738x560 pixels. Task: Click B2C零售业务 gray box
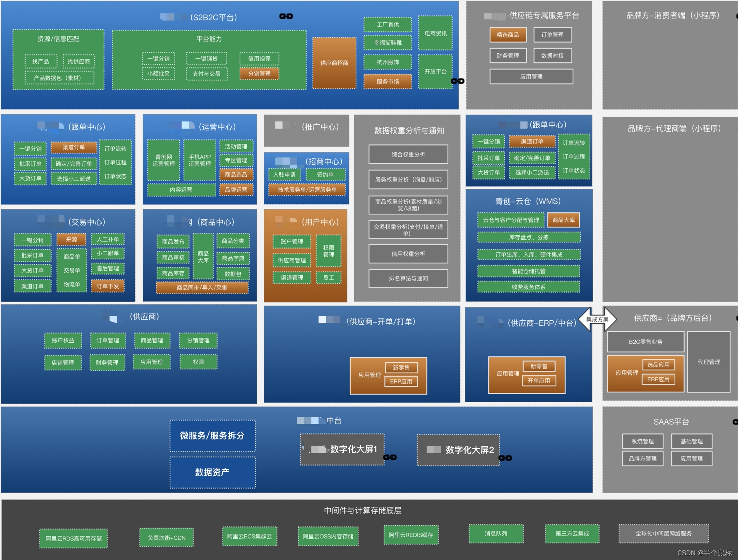point(645,342)
